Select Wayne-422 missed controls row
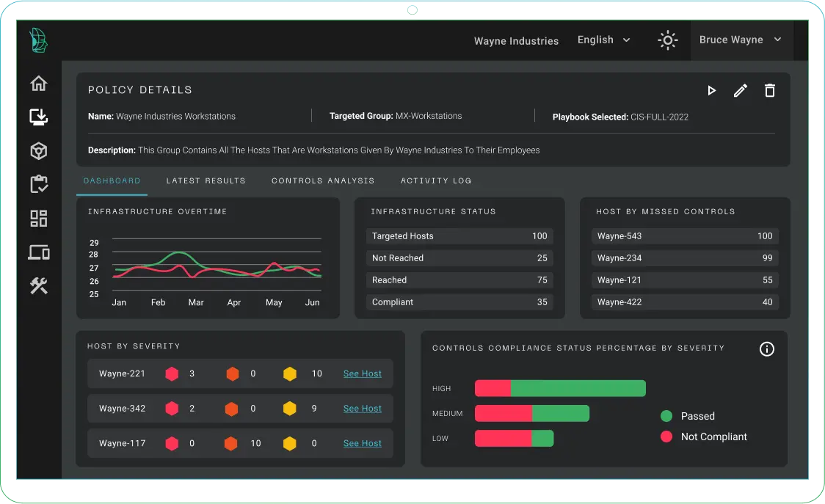The image size is (825, 504). 685,302
